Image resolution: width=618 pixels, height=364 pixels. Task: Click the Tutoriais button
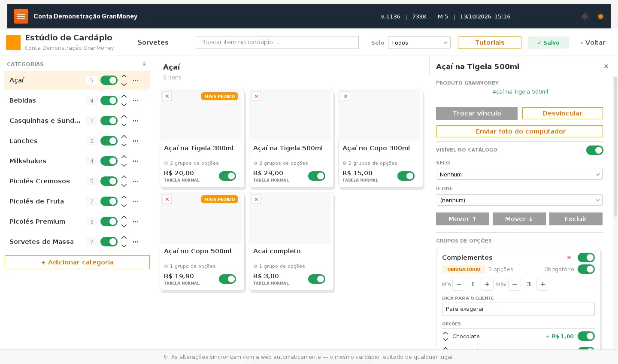(490, 42)
